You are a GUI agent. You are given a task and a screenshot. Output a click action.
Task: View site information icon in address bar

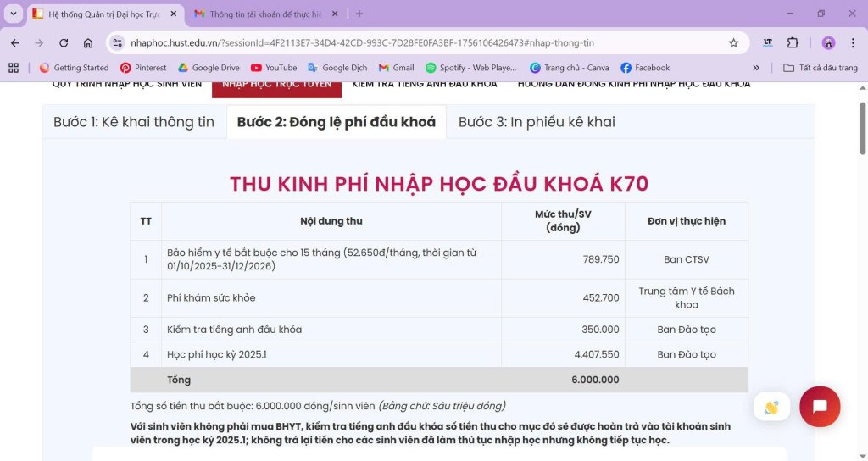pyautogui.click(x=117, y=42)
